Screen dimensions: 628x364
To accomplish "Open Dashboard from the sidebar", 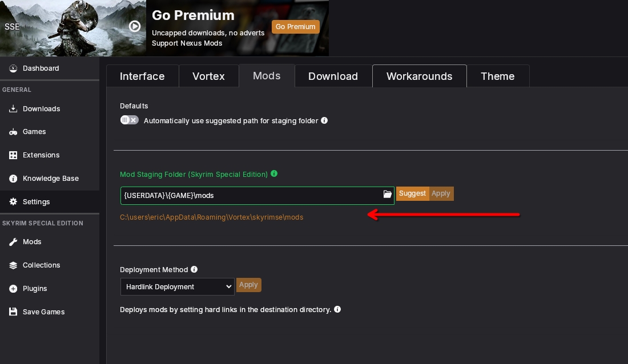I will [x=50, y=68].
